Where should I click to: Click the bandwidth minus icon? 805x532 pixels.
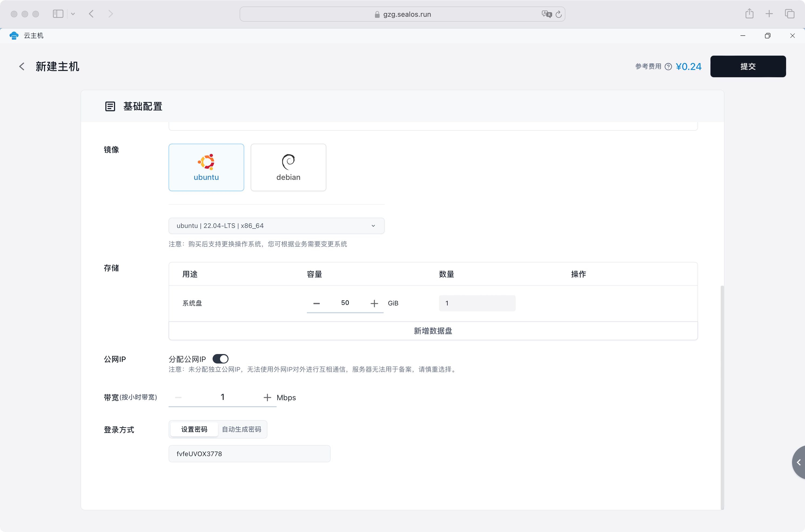(x=178, y=397)
